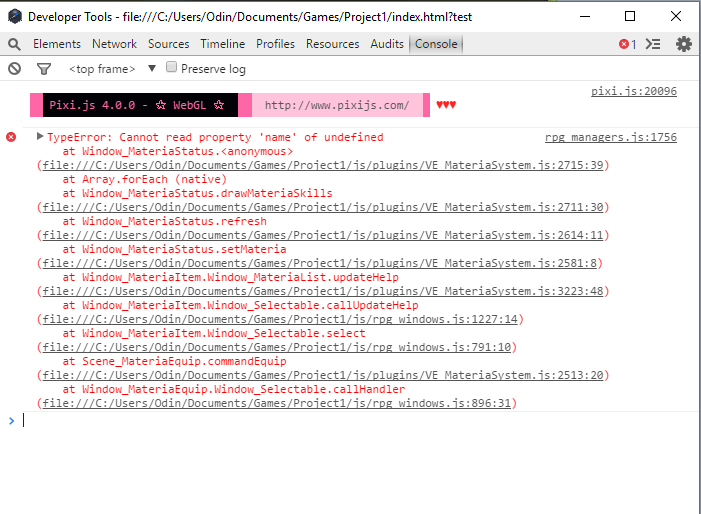Open the rpg_managers.js:1756 source link
Image resolution: width=701 pixels, height=514 pixels.
pos(611,137)
